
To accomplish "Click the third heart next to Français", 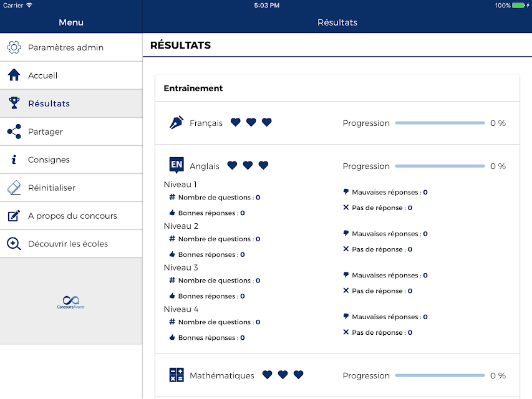I will click(x=267, y=122).
